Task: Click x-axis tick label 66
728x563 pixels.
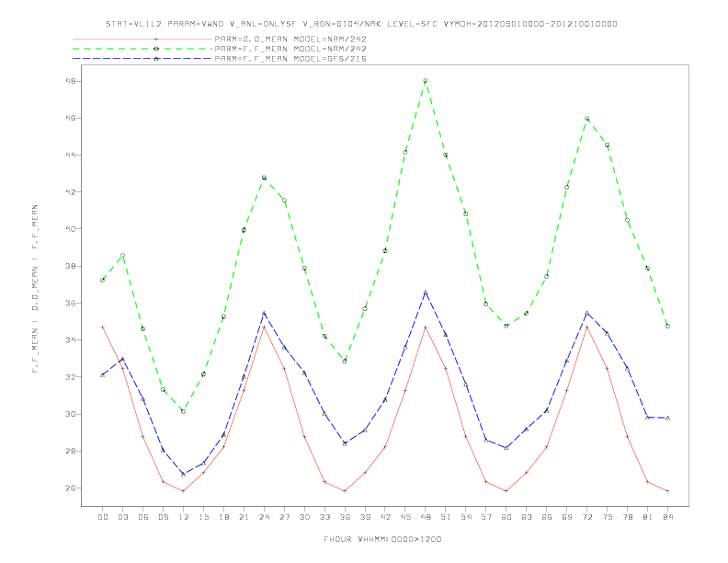Action: 547,517
